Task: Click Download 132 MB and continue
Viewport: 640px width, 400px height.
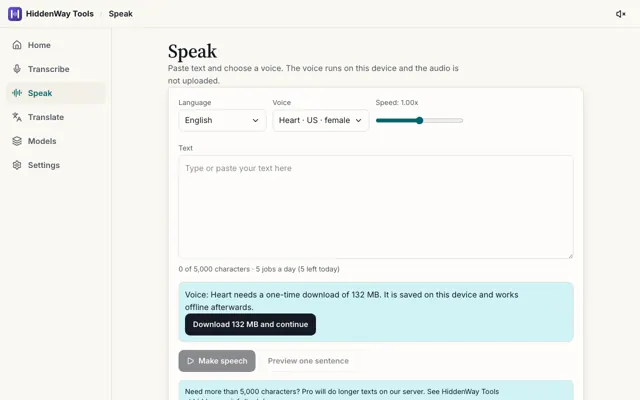Action: click(x=250, y=324)
